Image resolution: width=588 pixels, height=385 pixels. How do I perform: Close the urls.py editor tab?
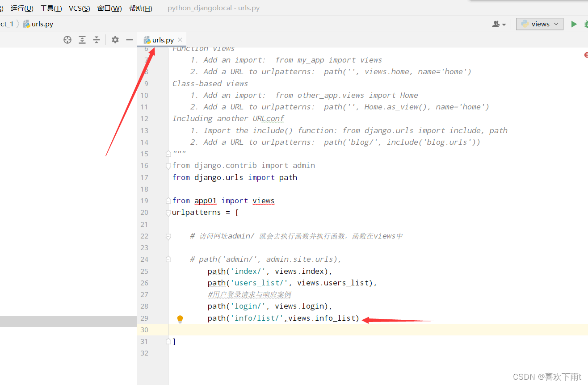(x=180, y=40)
